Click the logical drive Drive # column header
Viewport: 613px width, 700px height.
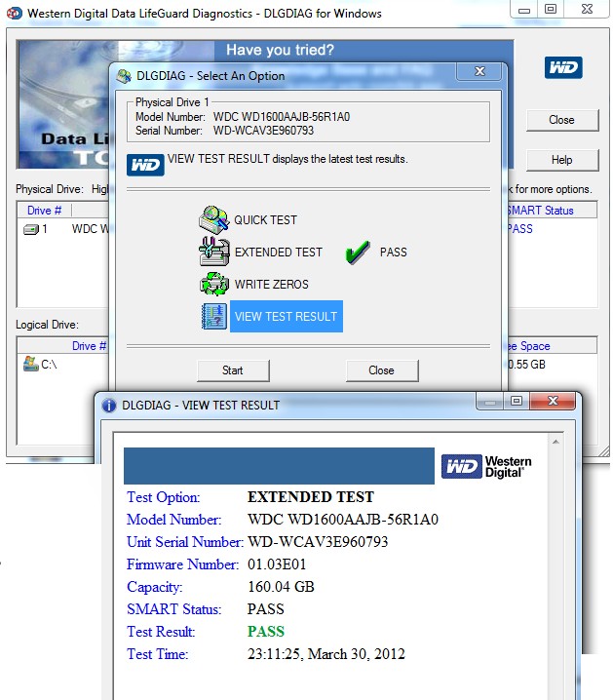point(63,346)
